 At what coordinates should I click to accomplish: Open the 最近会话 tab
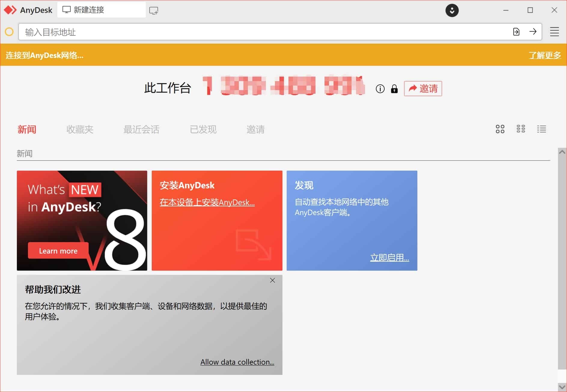141,129
